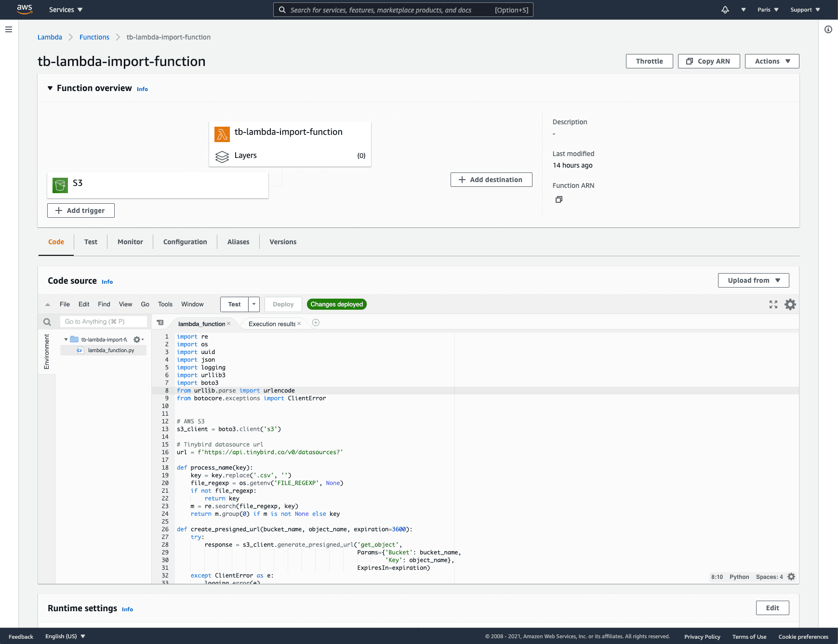
Task: Open the left hamburger navigation menu
Action: (x=9, y=29)
